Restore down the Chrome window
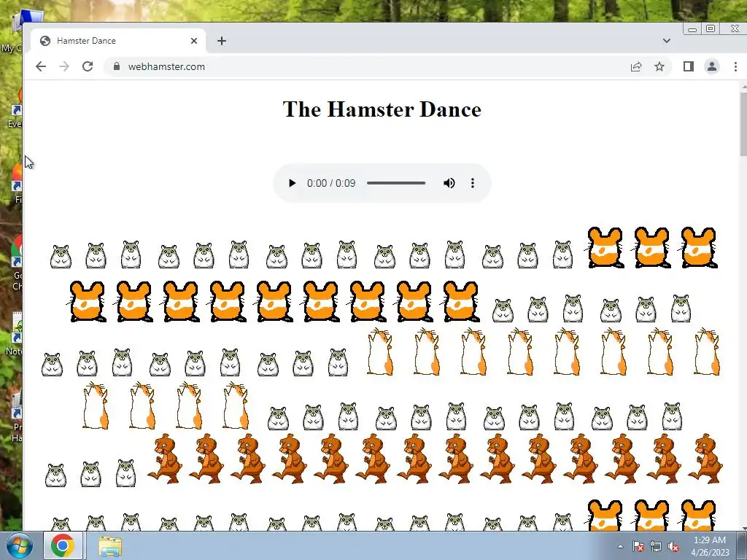 click(x=711, y=28)
